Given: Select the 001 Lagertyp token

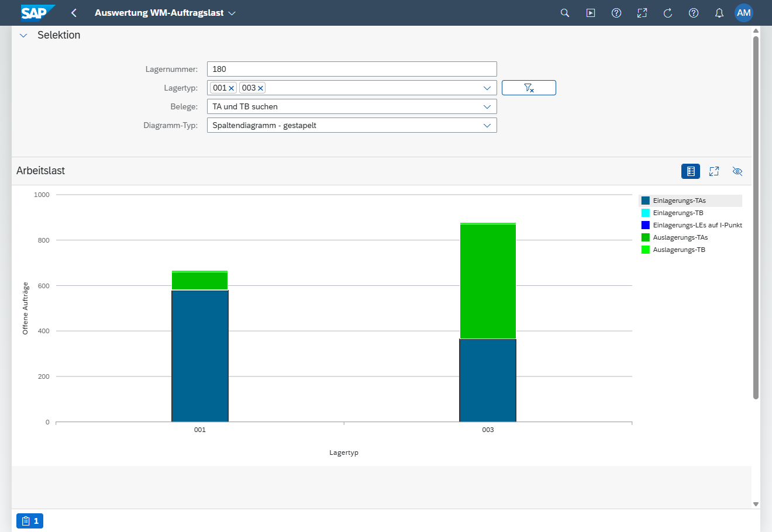Looking at the screenshot, I should coord(220,88).
